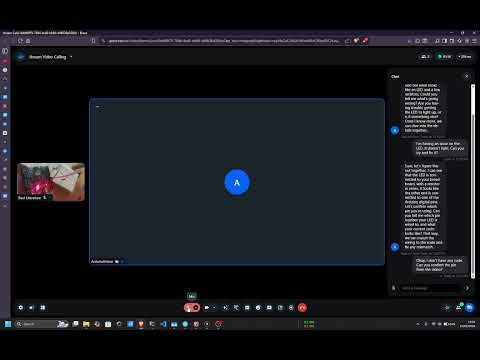Click the attachment icon beside chat input
Image resolution: width=480 pixels, height=360 pixels.
(394, 288)
